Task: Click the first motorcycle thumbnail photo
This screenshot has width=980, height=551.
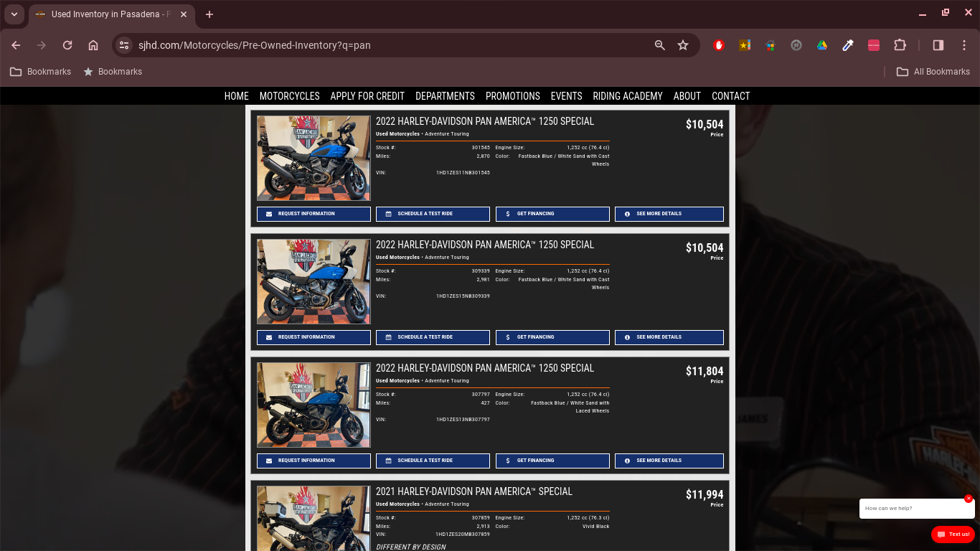Action: point(314,158)
